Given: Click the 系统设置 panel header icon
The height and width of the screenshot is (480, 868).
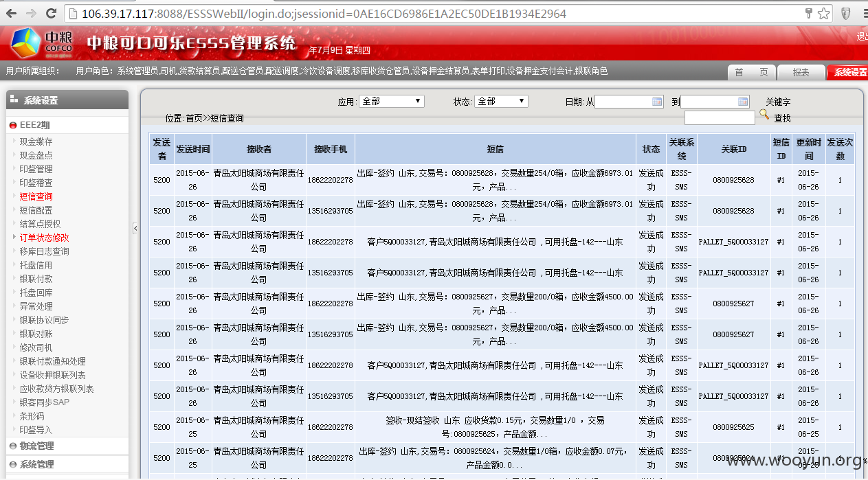Looking at the screenshot, I should (14, 100).
